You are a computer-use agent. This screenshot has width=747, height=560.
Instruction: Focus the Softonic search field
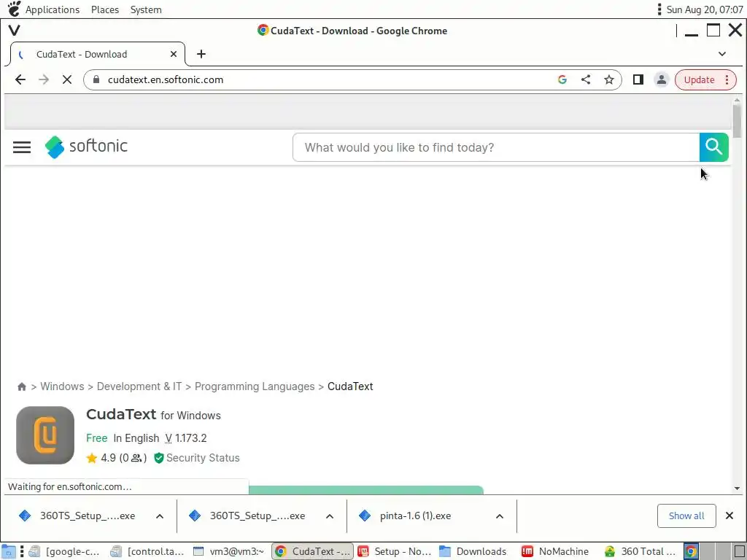click(496, 147)
